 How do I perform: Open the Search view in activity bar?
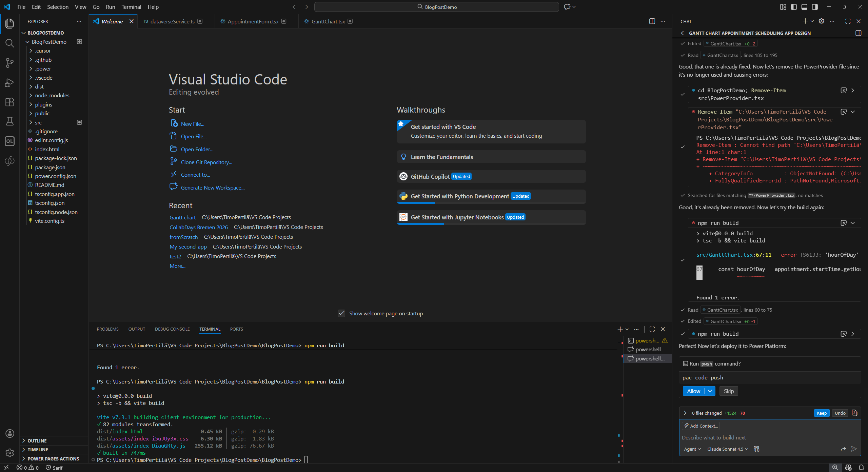[9, 43]
